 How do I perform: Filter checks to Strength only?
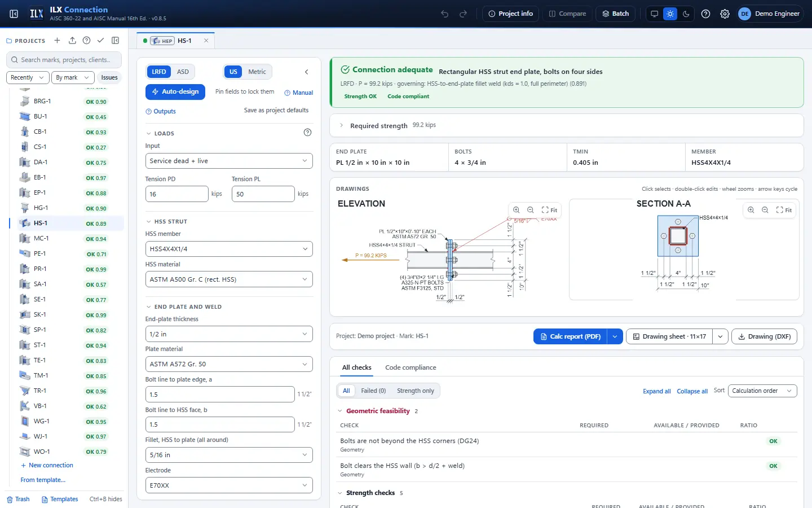click(416, 391)
